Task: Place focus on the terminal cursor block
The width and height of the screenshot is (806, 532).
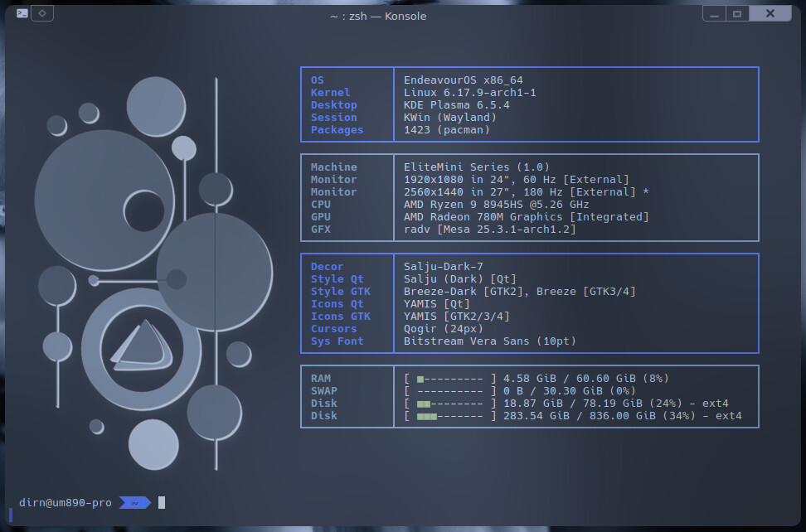Action: 162,502
